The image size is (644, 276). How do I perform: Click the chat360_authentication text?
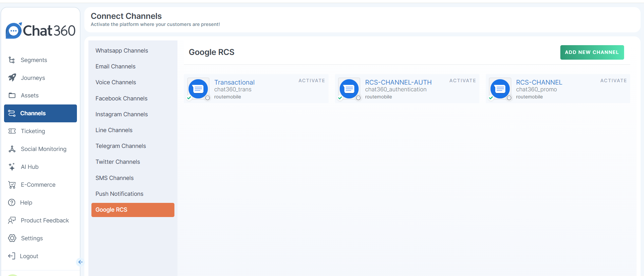(x=396, y=89)
